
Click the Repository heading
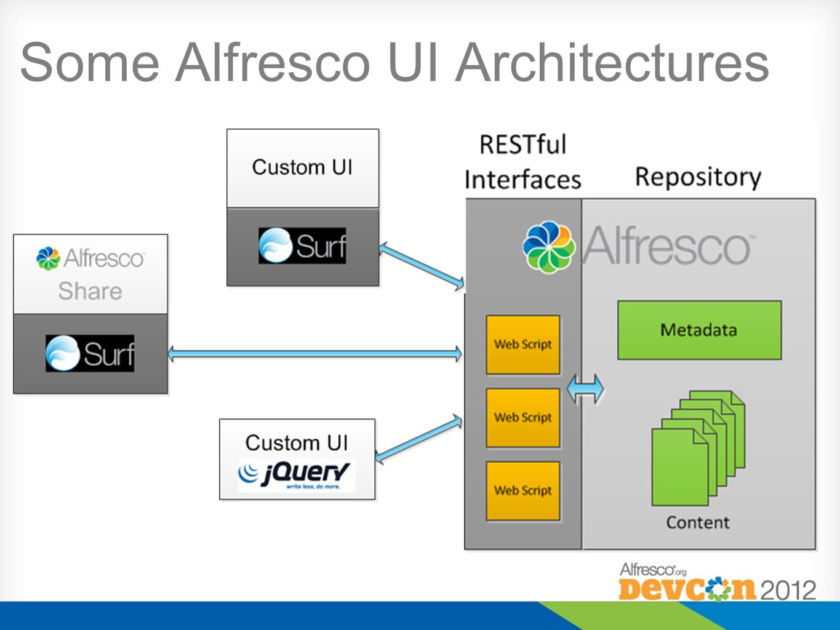point(698,177)
